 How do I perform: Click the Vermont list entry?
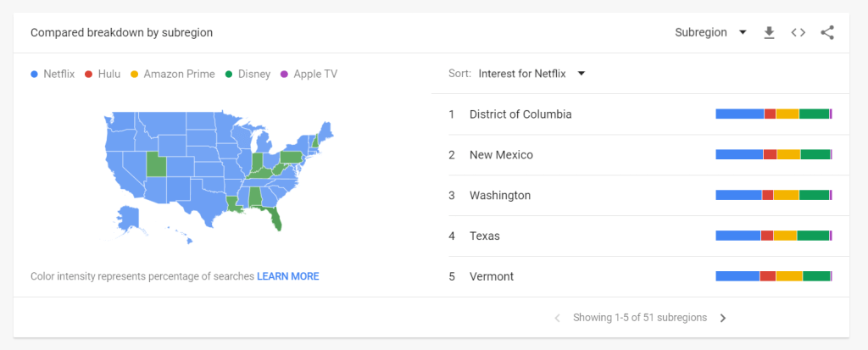click(492, 277)
